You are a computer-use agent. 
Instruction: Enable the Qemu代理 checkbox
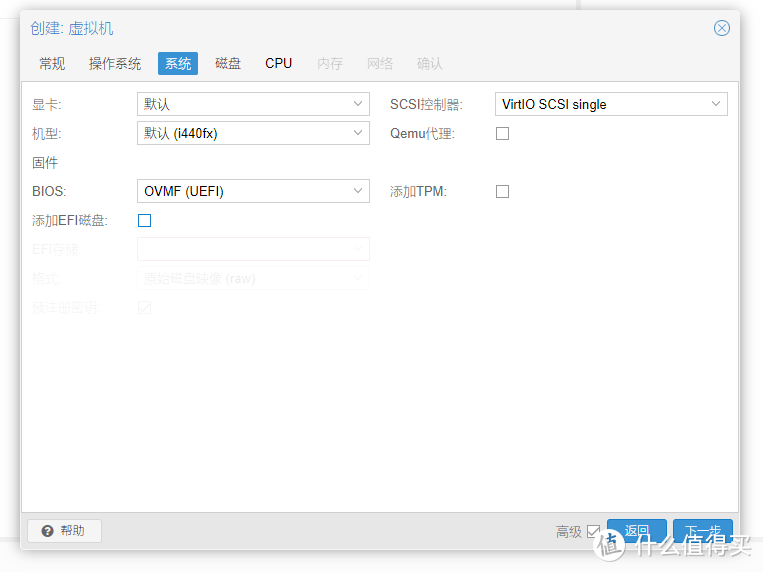(503, 133)
